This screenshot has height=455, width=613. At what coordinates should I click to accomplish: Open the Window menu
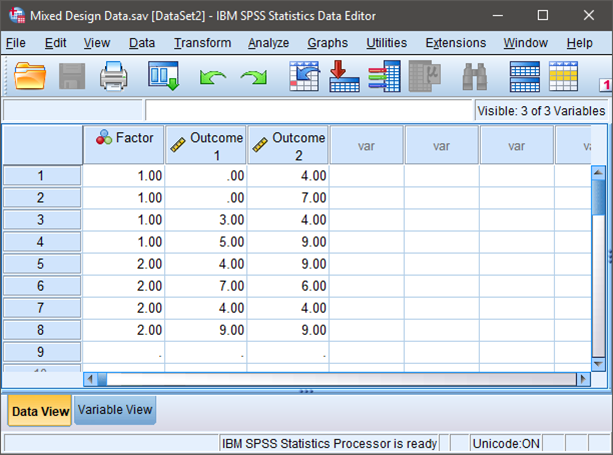click(525, 43)
